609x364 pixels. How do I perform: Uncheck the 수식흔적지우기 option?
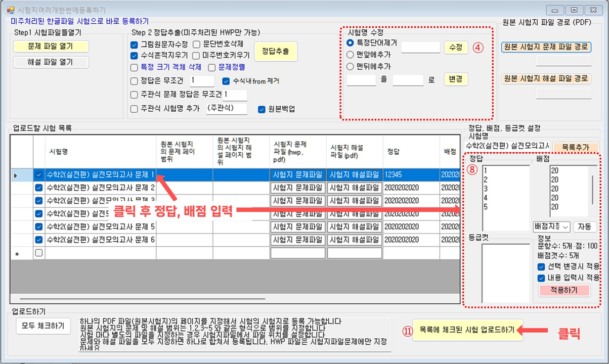click(x=135, y=56)
